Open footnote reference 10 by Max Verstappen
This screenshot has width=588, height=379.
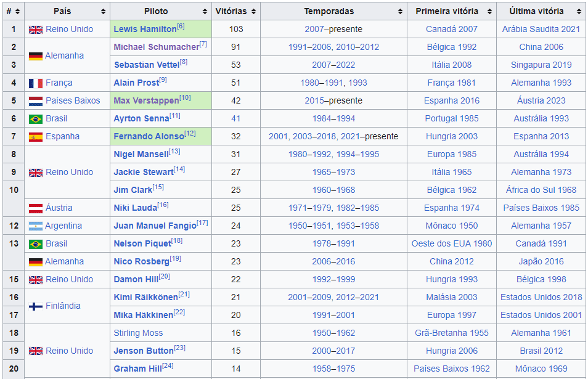185,98
